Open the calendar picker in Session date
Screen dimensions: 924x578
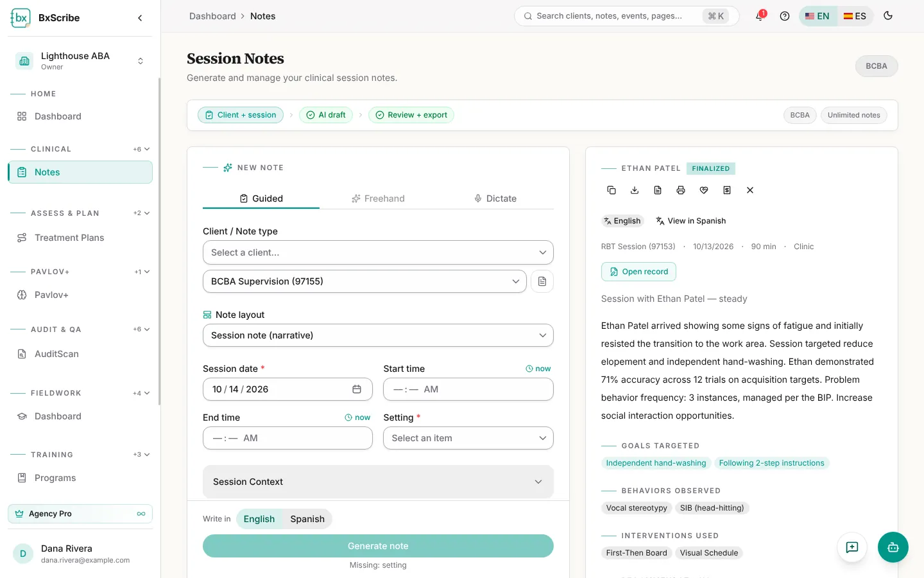coord(357,389)
